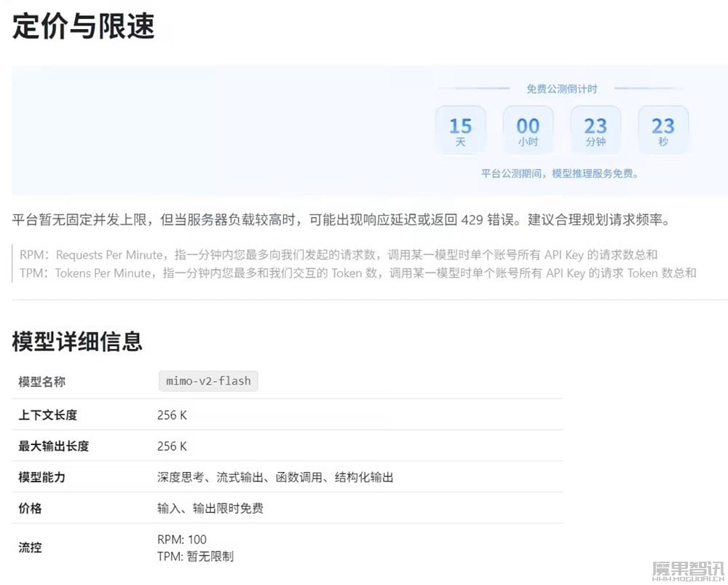Screen dimensions: 728x585
Task: Click the 免费公测倒计时 banner title
Action: (561, 88)
